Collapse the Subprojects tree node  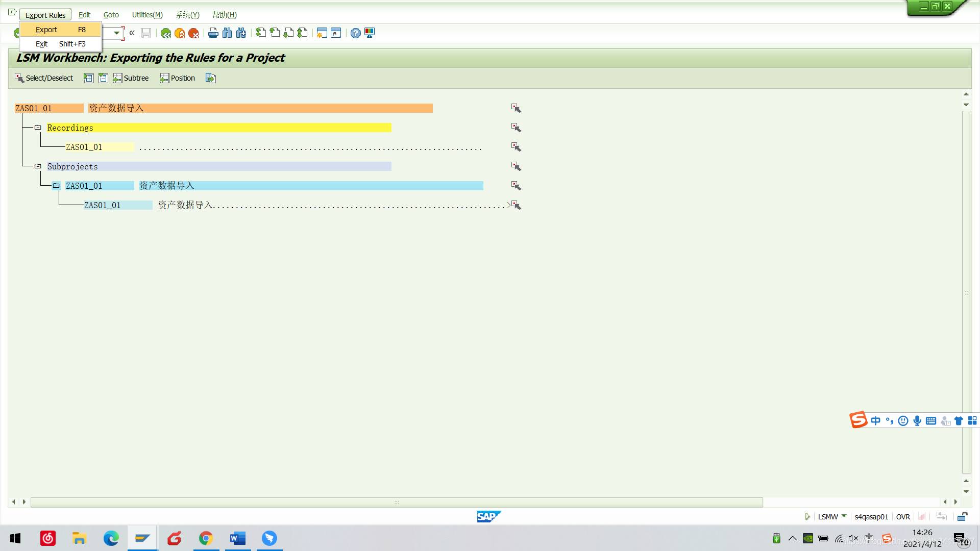pos(38,166)
